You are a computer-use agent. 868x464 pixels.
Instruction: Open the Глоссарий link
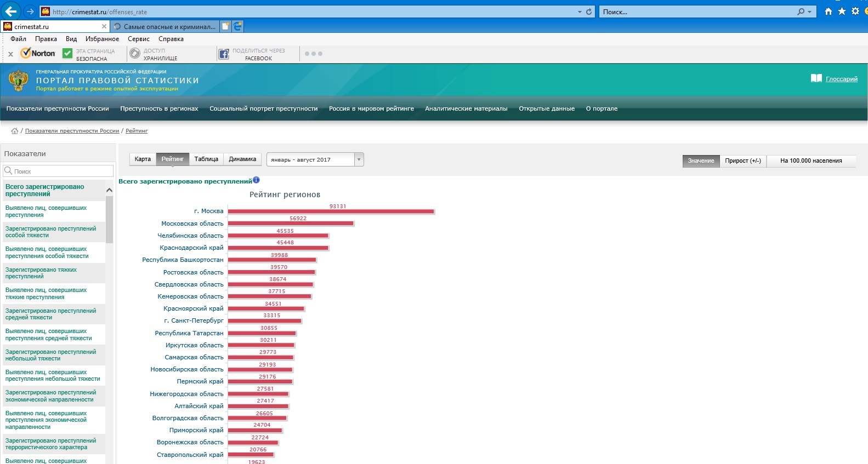pos(842,79)
